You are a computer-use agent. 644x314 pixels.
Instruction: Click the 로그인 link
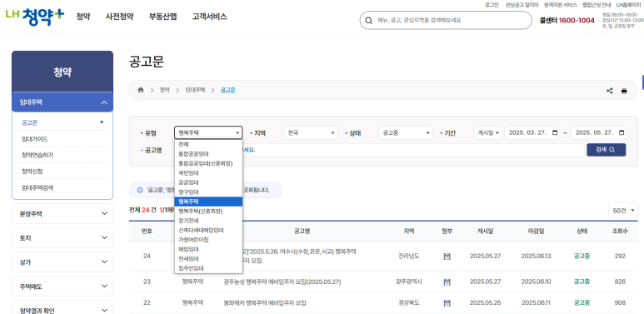(x=492, y=5)
